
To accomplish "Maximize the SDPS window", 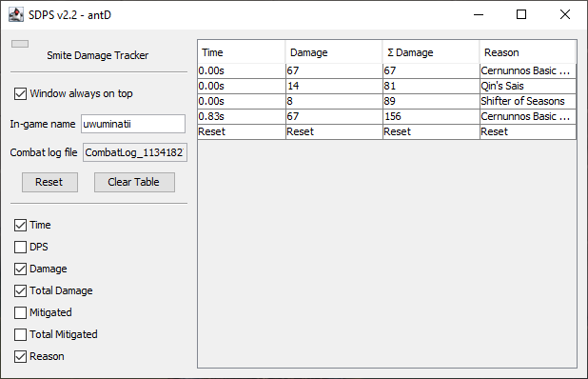I will 521,14.
